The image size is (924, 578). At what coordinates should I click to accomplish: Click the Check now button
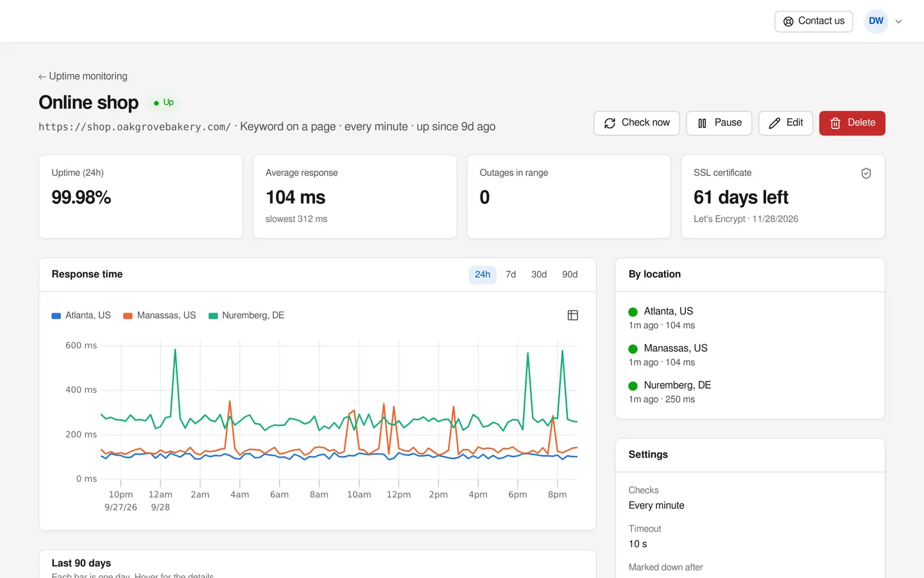pyautogui.click(x=637, y=123)
